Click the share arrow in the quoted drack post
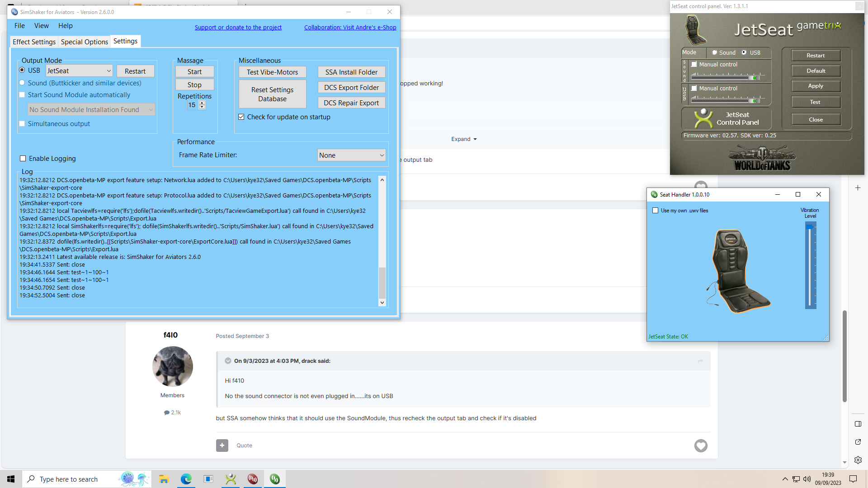The image size is (868, 488). pyautogui.click(x=700, y=361)
